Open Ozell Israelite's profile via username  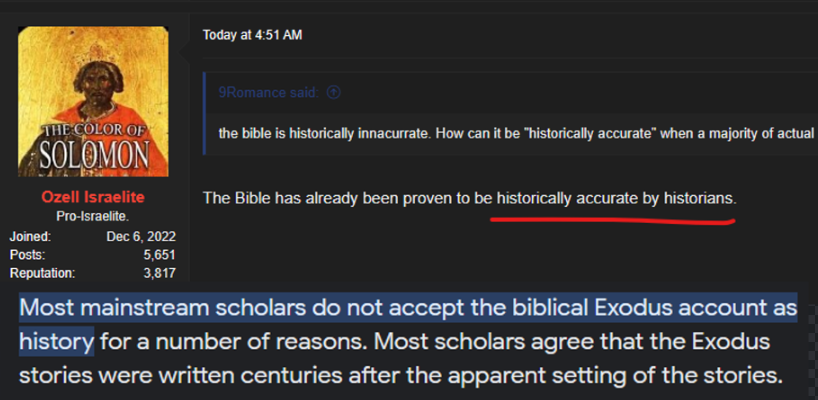coord(93,197)
